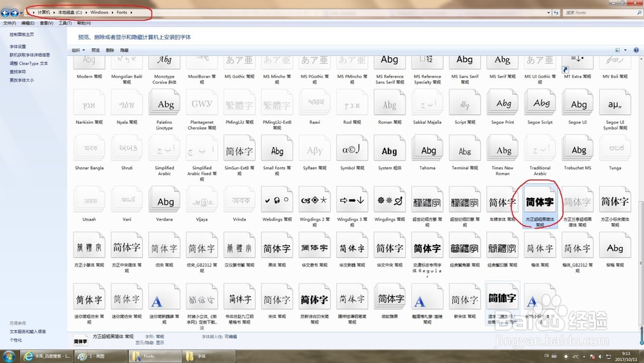Select the Tahoma font icon
Viewport: 644px width, 363px height.
click(x=427, y=148)
